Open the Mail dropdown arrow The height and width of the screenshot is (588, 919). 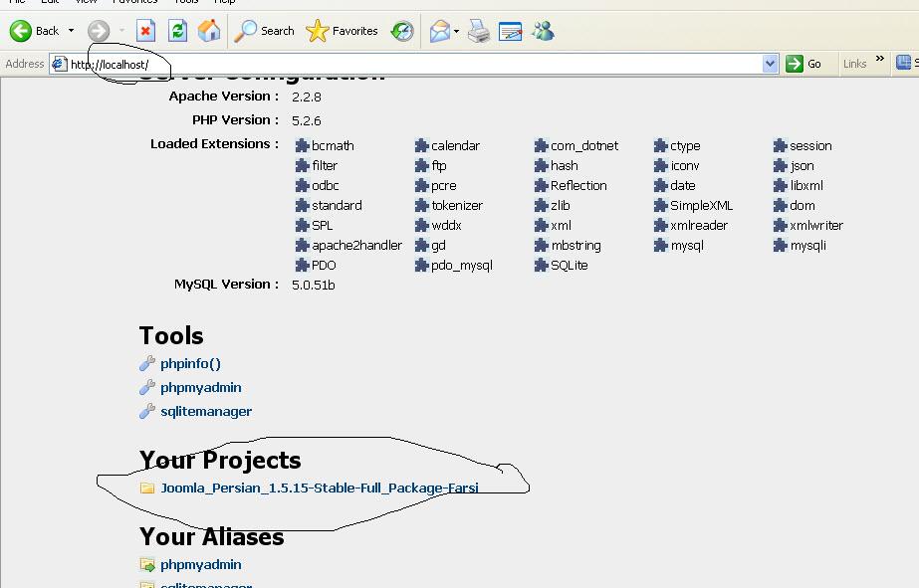pos(456,31)
